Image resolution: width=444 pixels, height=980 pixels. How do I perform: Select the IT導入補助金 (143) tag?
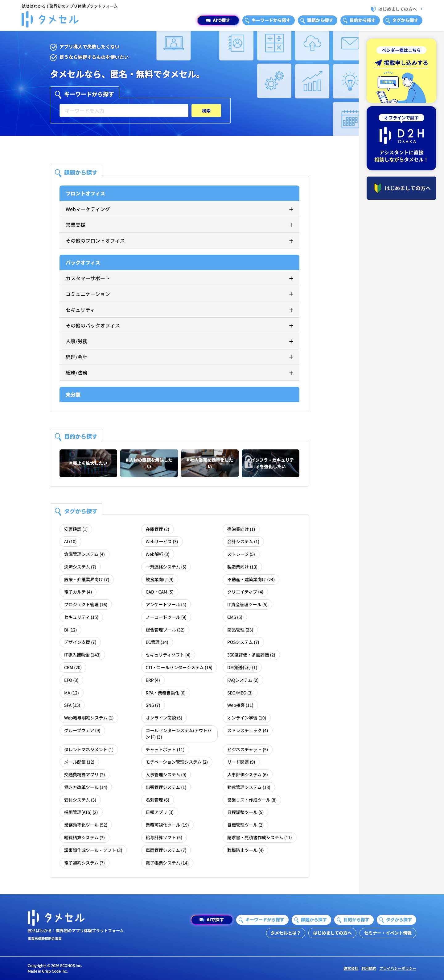[83, 655]
